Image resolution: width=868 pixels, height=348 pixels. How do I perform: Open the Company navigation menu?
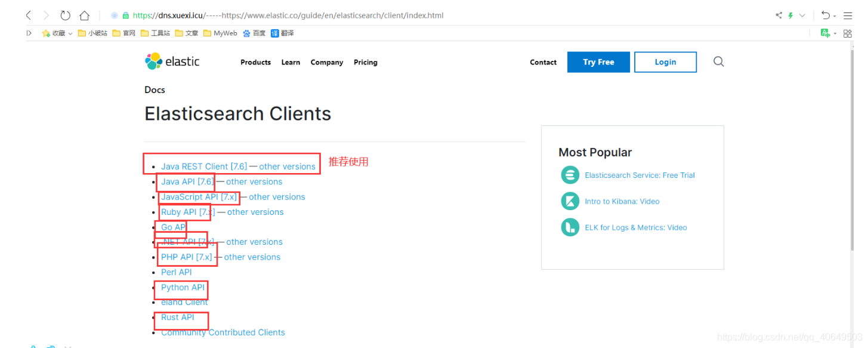coord(327,62)
